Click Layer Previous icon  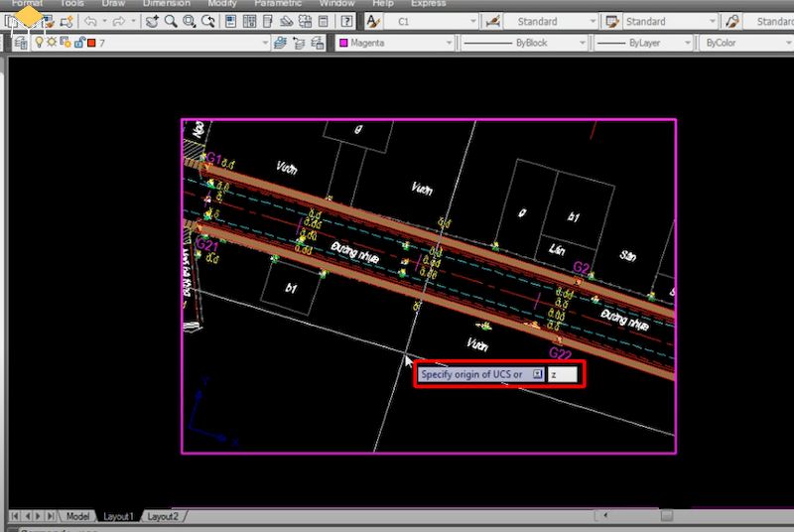coord(299,43)
